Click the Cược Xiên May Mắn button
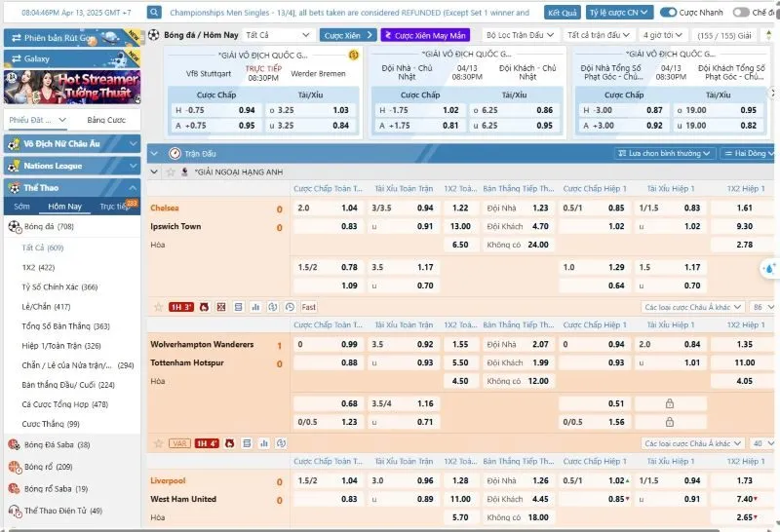780x532 pixels. pos(425,35)
